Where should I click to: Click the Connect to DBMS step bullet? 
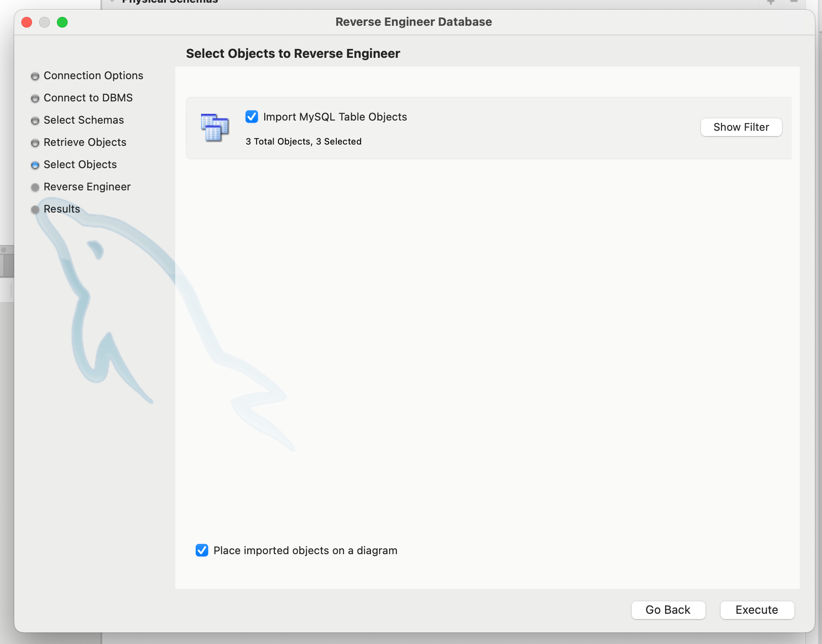tap(35, 99)
